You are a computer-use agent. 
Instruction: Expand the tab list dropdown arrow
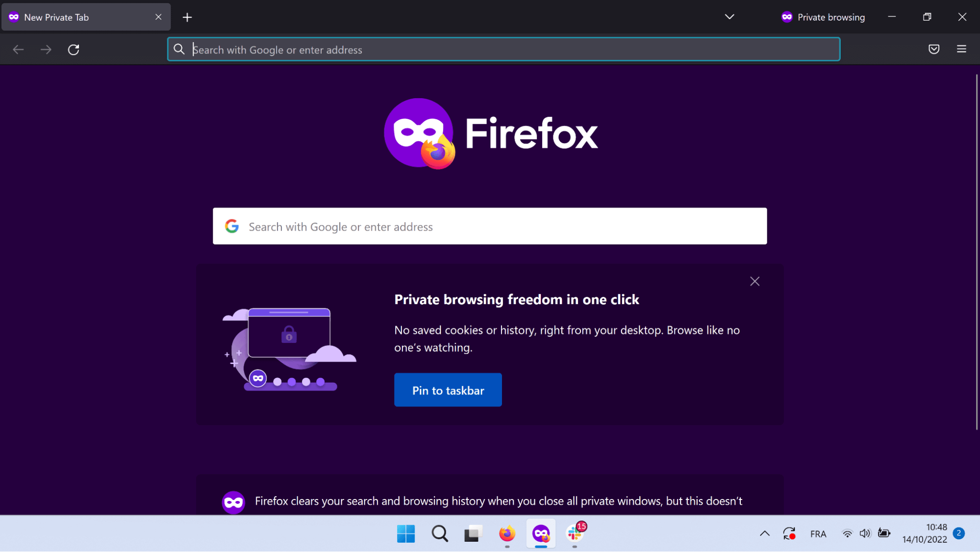tap(729, 17)
